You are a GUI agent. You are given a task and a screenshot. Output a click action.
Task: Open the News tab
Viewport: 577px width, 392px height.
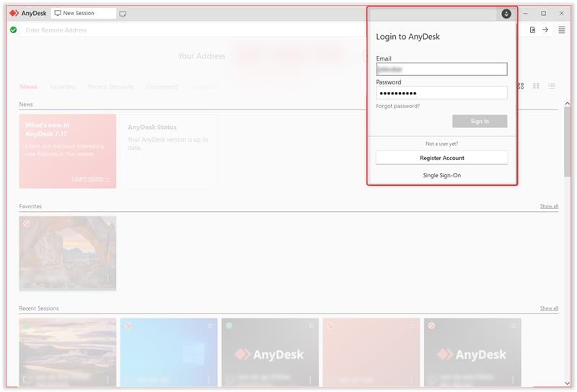(x=29, y=86)
